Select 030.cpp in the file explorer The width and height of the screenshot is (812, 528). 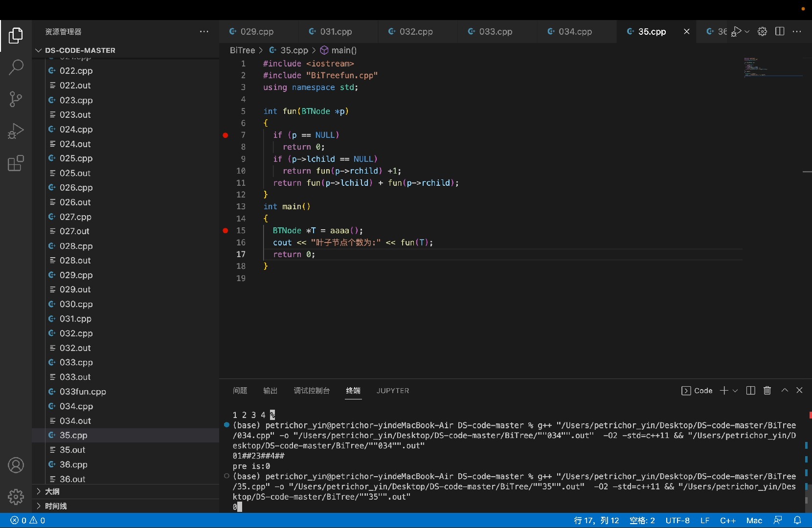[x=126, y=304]
